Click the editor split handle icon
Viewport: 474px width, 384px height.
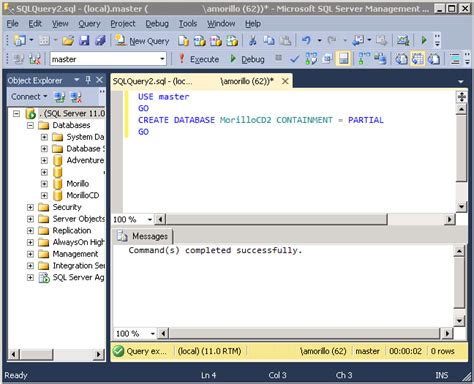[462, 97]
